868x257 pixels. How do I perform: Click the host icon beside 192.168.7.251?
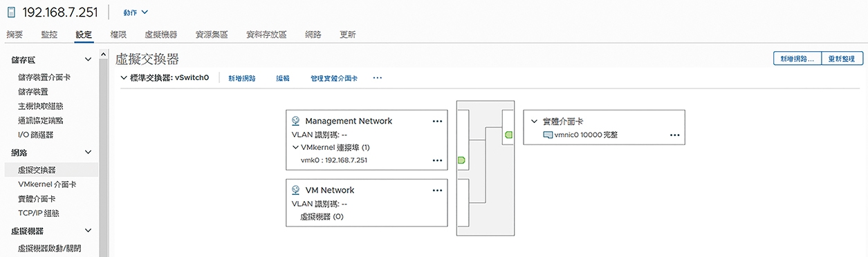tap(12, 12)
